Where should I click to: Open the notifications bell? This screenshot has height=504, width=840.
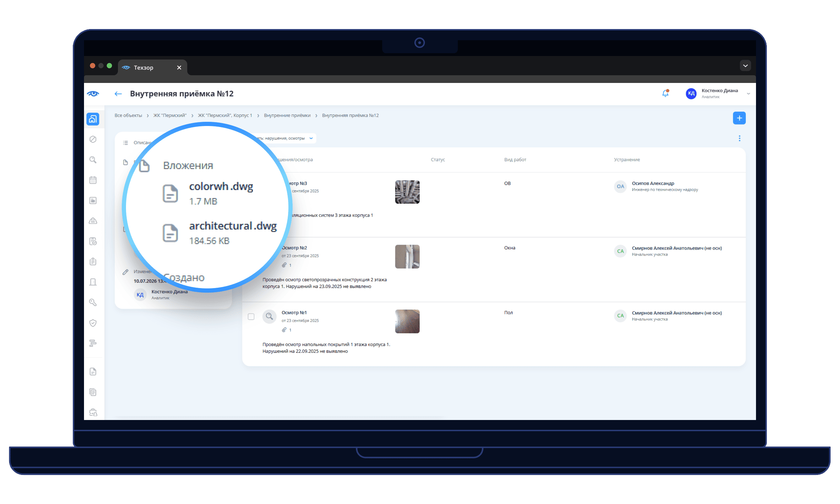pyautogui.click(x=665, y=93)
